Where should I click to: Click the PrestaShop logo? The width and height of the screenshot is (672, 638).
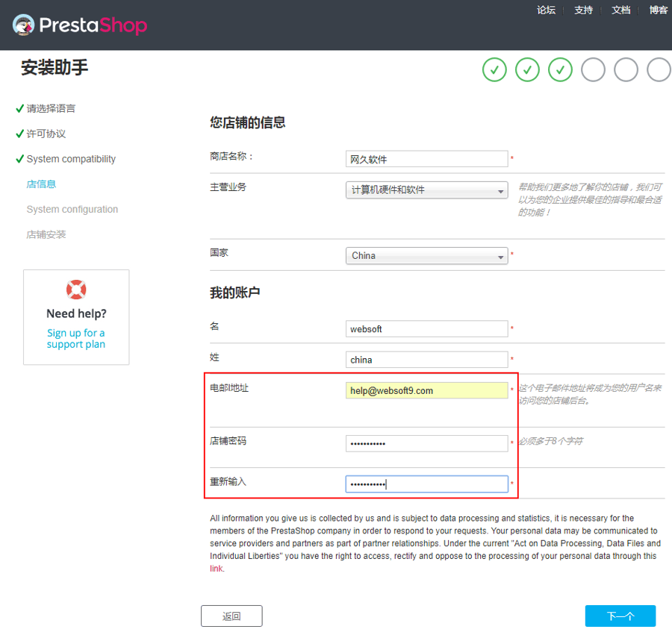(x=80, y=25)
